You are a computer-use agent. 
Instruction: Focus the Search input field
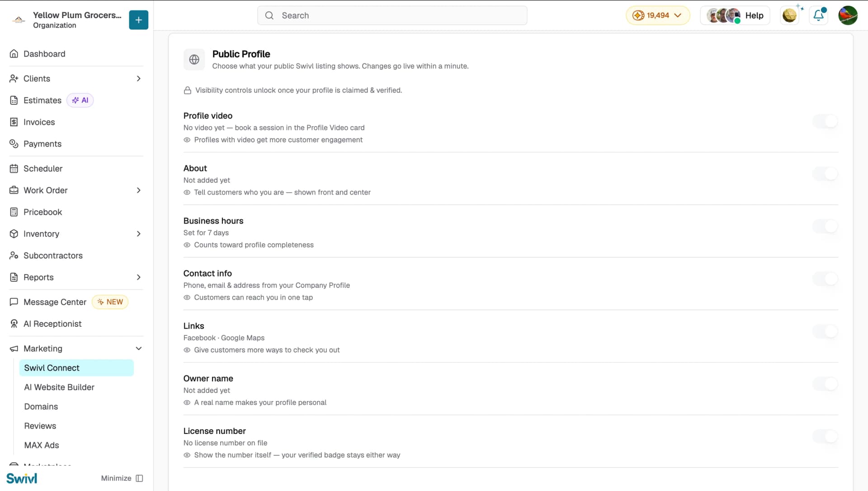pyautogui.click(x=392, y=15)
